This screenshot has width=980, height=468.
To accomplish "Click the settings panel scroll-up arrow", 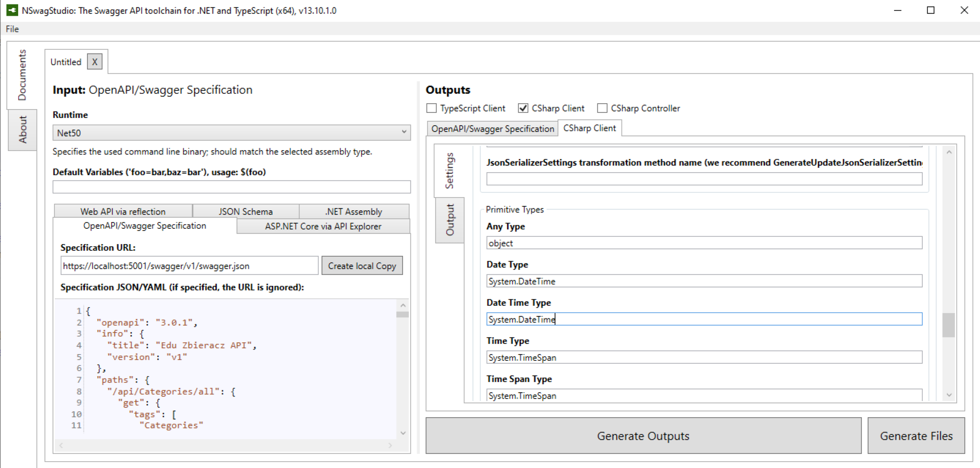I will point(949,152).
